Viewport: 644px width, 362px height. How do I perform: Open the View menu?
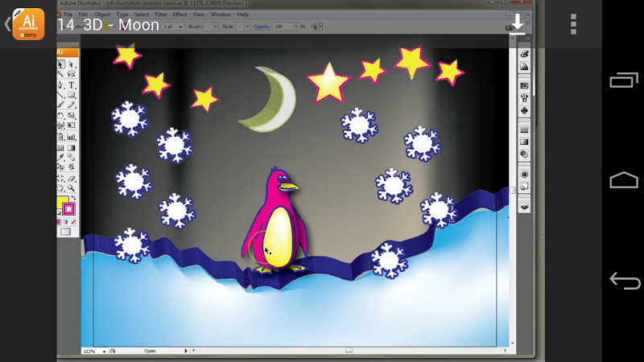pyautogui.click(x=198, y=14)
